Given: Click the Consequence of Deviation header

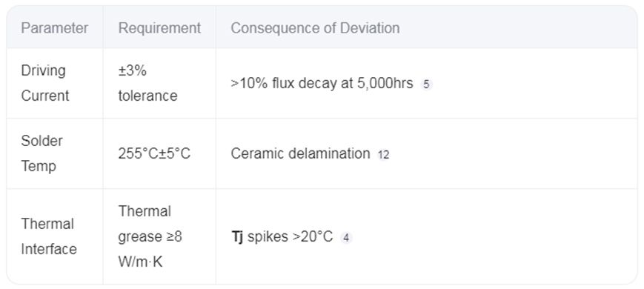Looking at the screenshot, I should click(x=315, y=28).
